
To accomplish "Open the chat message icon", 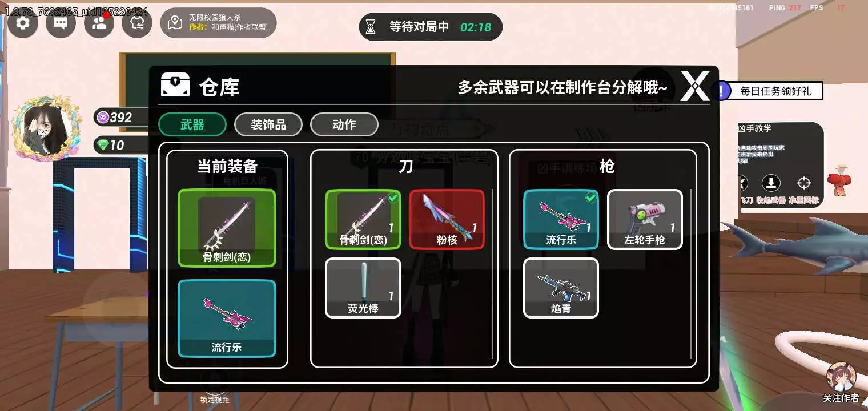I will (x=61, y=23).
